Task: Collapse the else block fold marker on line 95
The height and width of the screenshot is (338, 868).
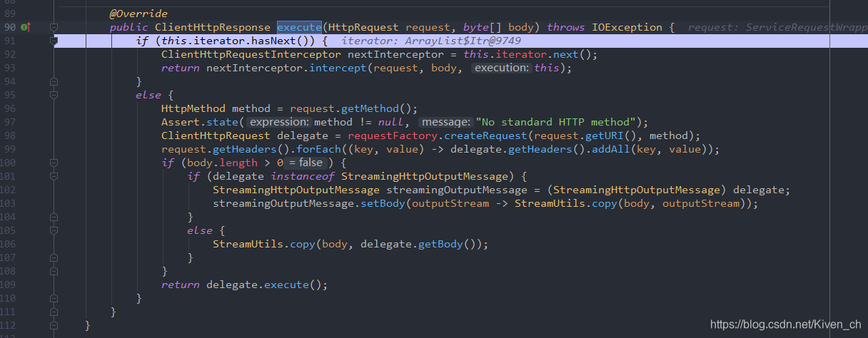Action: tap(54, 95)
